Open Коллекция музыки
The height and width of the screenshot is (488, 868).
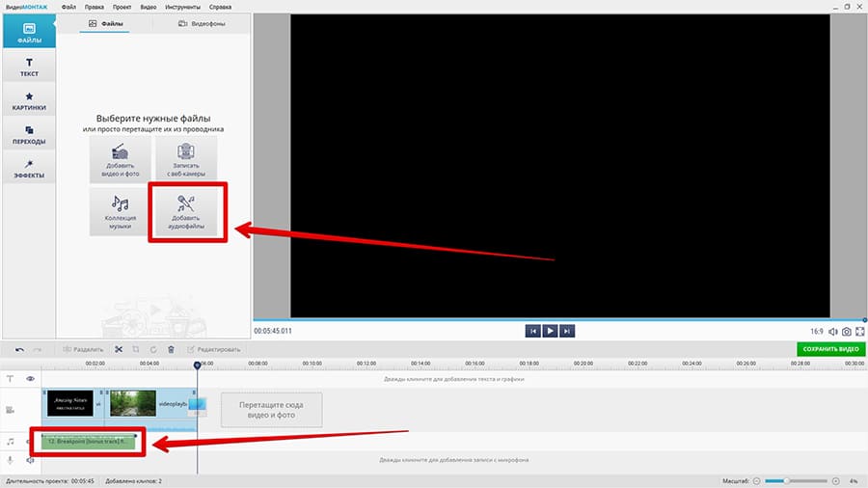121,212
